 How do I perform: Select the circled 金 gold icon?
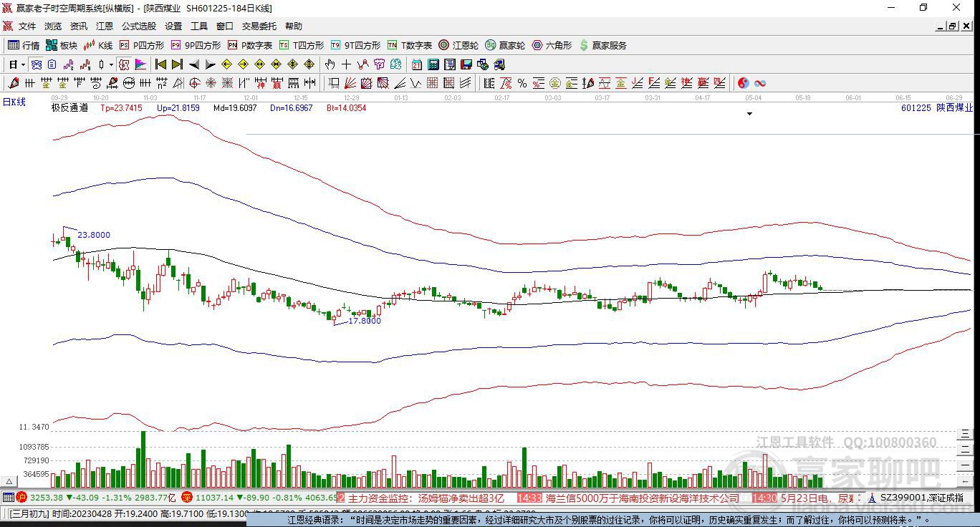[x=554, y=83]
